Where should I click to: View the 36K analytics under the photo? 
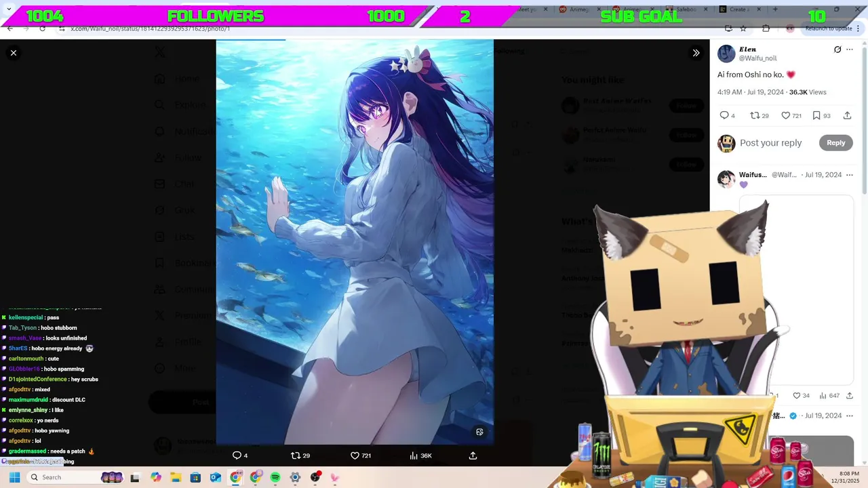click(420, 455)
